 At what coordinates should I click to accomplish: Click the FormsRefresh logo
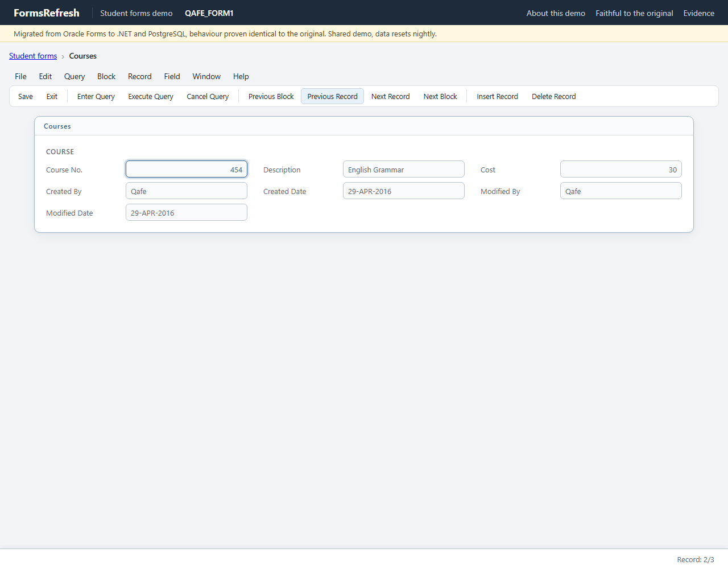click(x=47, y=13)
